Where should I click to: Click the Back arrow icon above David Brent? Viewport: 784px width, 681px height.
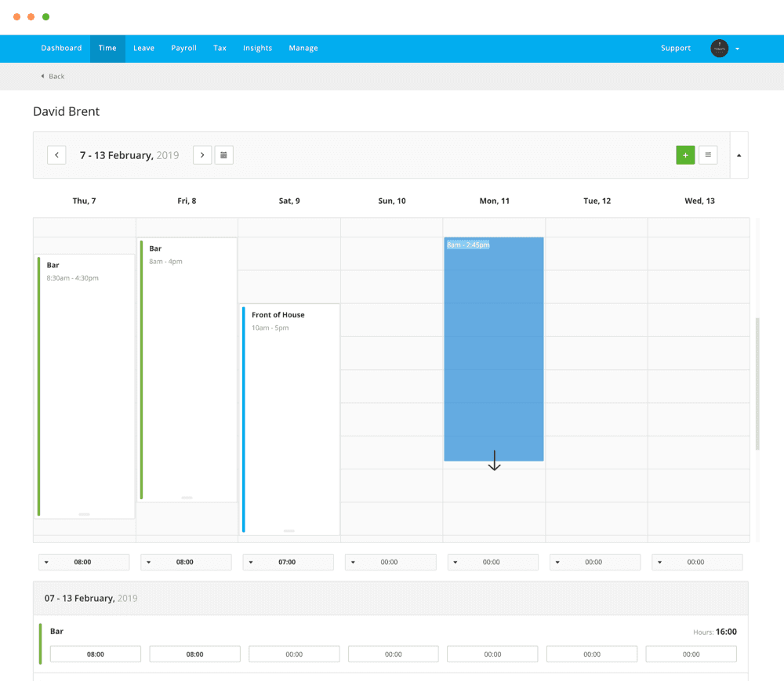(42, 76)
